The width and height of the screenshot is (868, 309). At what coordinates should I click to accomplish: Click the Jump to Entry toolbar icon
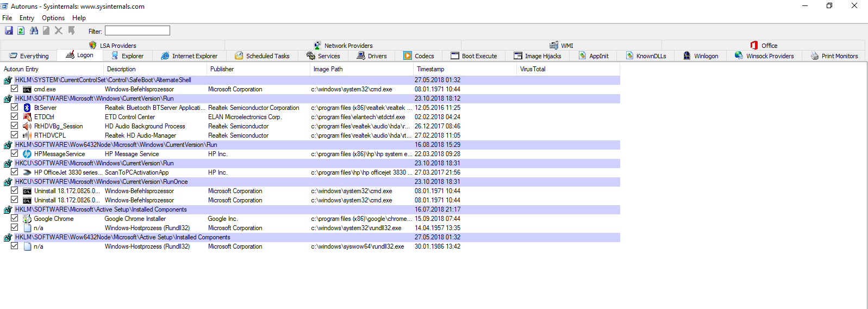tap(71, 31)
